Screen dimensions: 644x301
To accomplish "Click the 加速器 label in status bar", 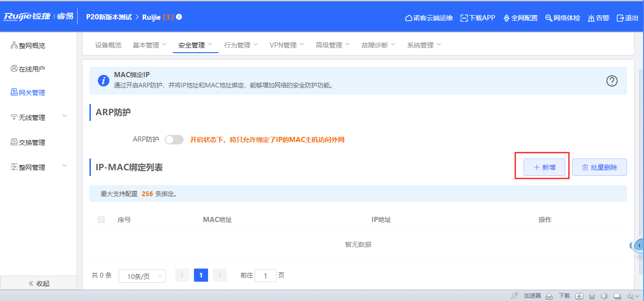I will click(x=532, y=296).
